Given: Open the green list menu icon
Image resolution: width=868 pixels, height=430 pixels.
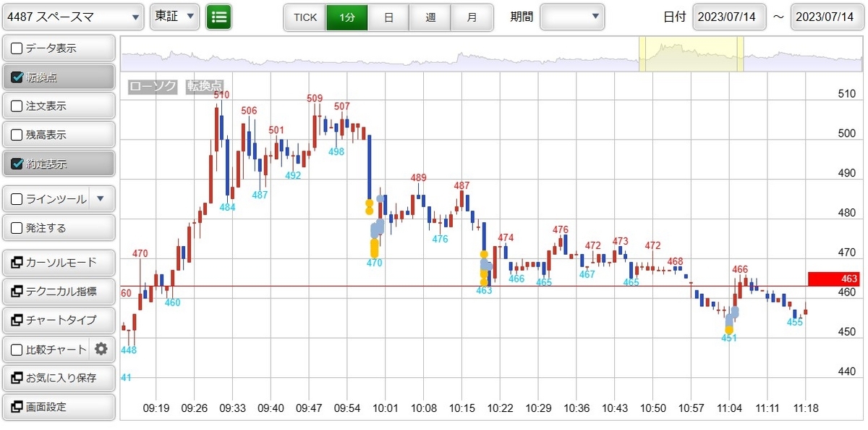Looking at the screenshot, I should [218, 17].
